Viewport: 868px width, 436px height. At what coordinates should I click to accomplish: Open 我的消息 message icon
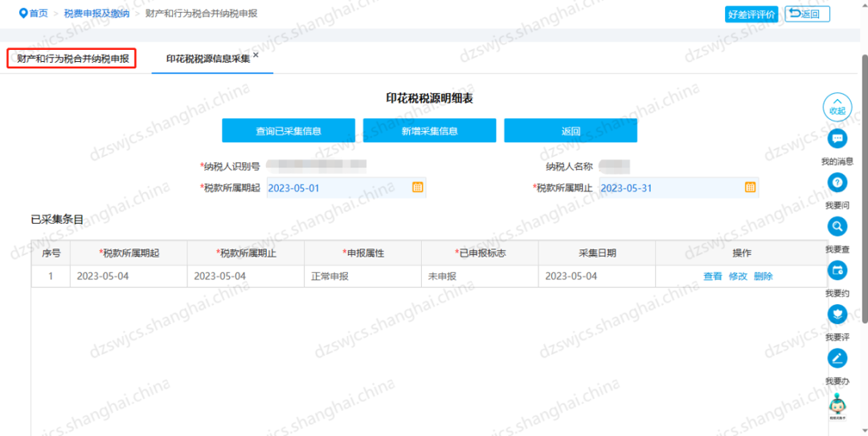pyautogui.click(x=837, y=138)
